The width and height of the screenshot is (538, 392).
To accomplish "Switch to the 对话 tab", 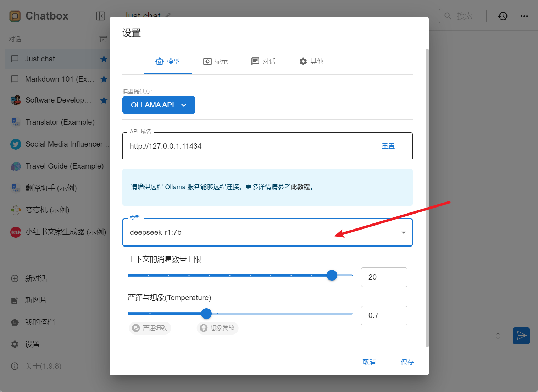I will (x=263, y=61).
